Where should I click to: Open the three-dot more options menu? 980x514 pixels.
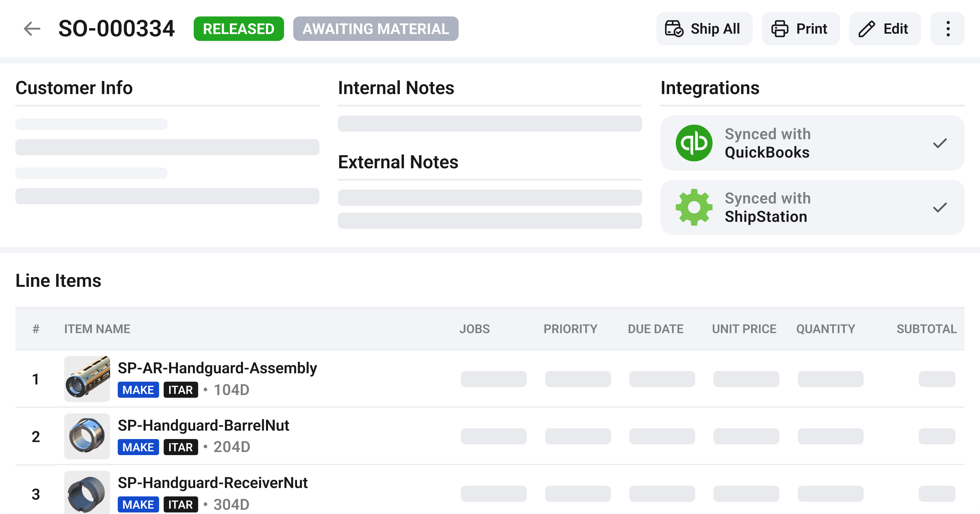click(948, 29)
